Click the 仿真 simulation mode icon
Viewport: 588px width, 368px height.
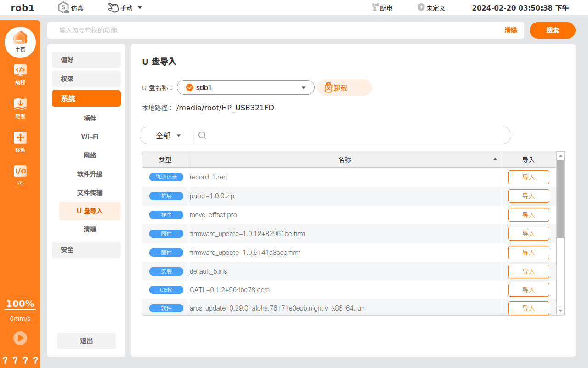coord(63,7)
